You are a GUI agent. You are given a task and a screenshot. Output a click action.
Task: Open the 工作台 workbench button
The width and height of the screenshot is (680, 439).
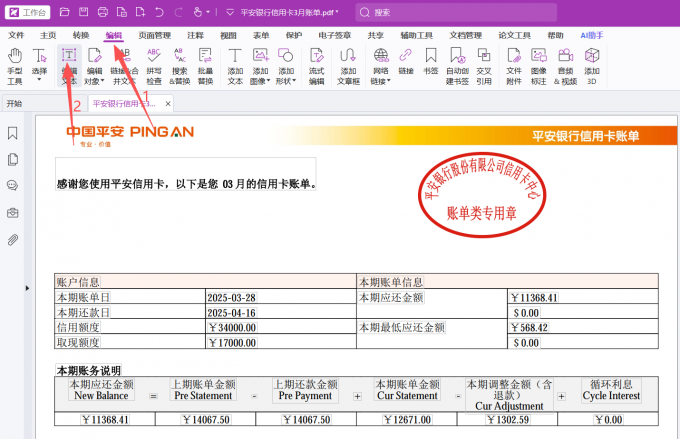pos(27,12)
